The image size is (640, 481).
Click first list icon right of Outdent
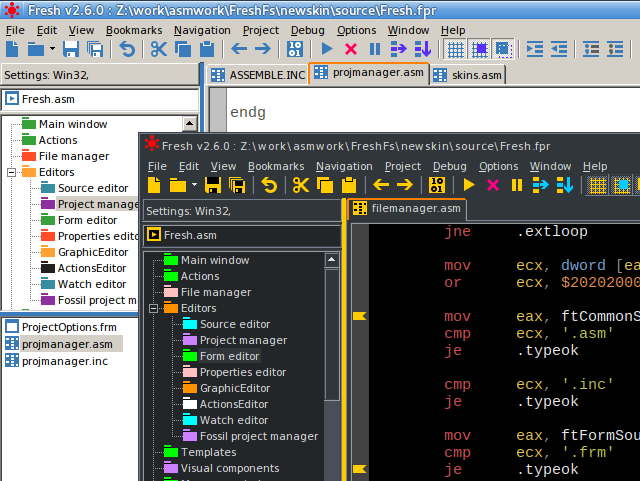pos(591,49)
